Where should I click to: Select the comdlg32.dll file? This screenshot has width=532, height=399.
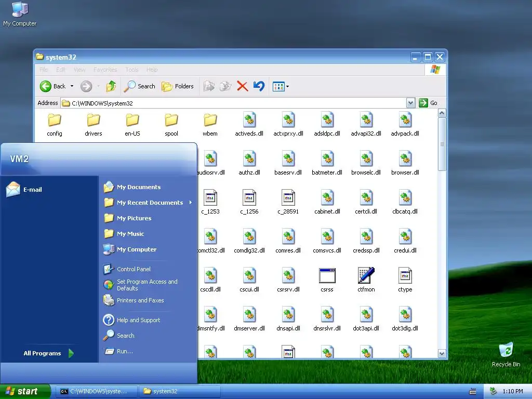pyautogui.click(x=249, y=241)
